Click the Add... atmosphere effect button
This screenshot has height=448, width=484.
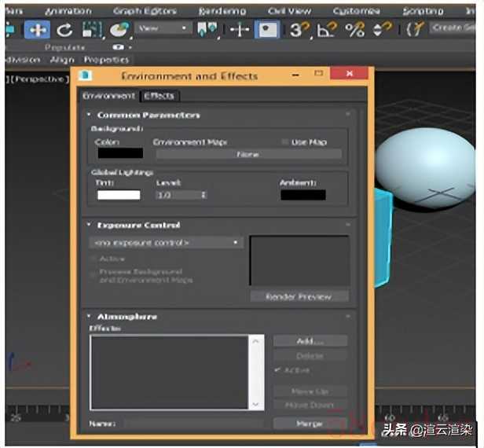[310, 341]
